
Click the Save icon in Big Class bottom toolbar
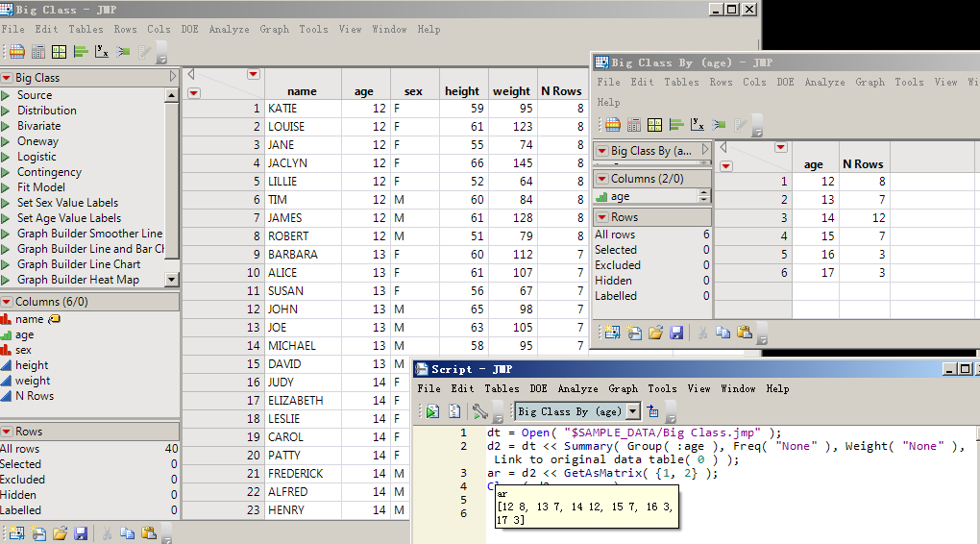pos(81,533)
